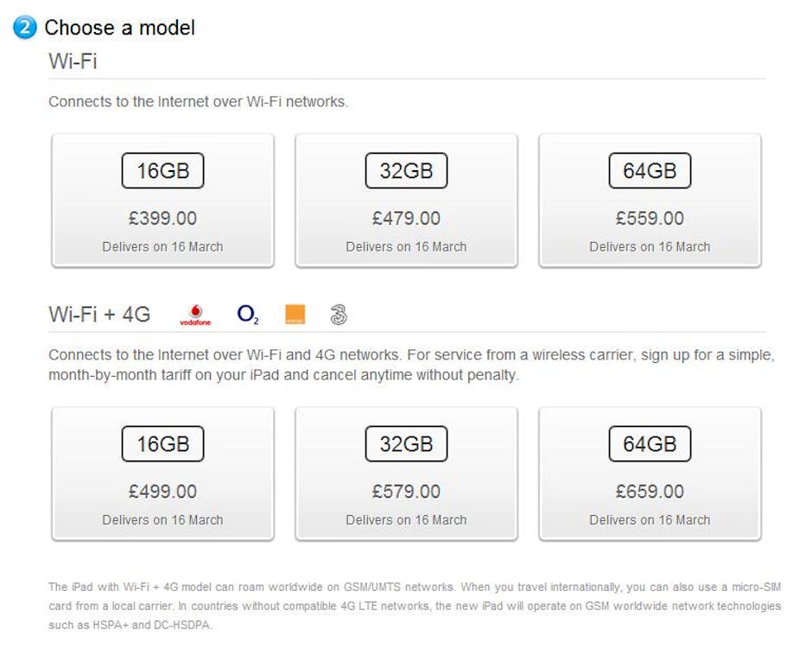This screenshot has width=812, height=649.
Task: Click the Orange carrier logo
Action: click(295, 315)
